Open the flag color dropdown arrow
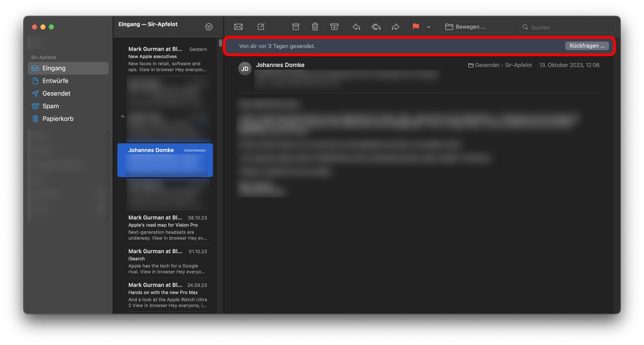 pos(429,27)
